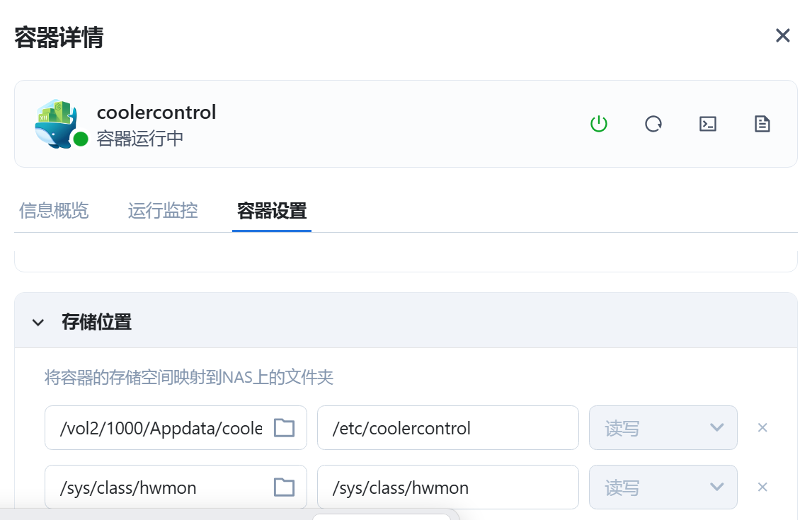Image resolution: width=812 pixels, height=520 pixels.
Task: Click the coolercontrol whale container icon
Action: (57, 125)
